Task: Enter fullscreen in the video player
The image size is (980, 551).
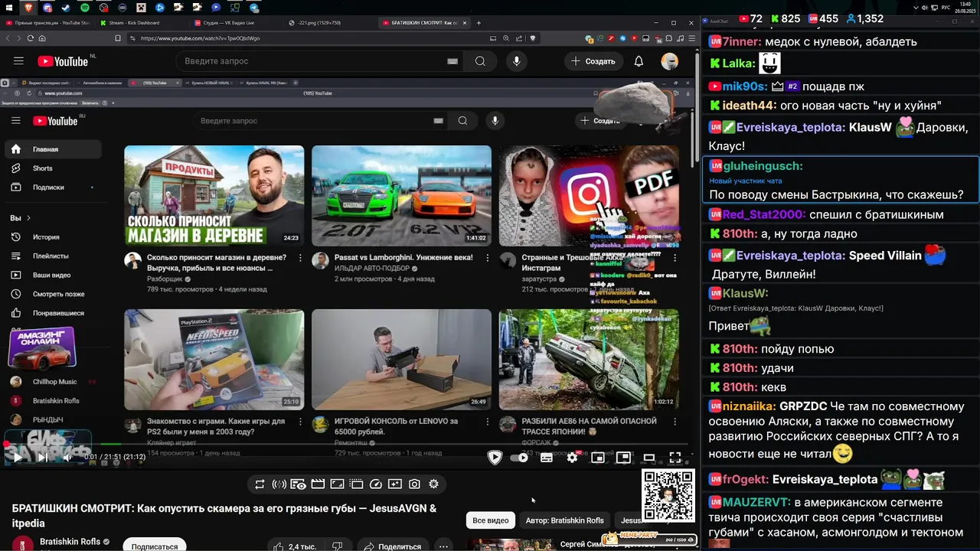Action: 675,458
